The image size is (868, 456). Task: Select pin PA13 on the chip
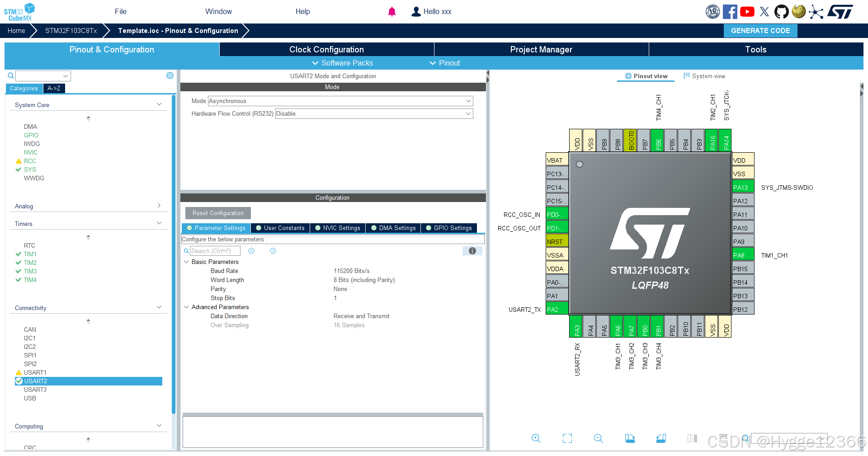click(743, 187)
